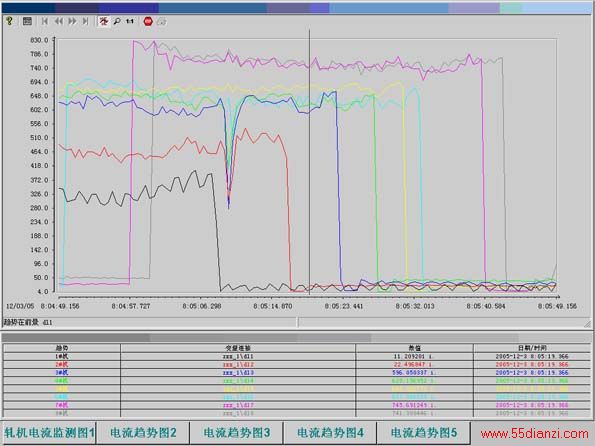595x446 pixels.
Task: Click the 8:05:06.298 time axis label
Action: pos(201,306)
